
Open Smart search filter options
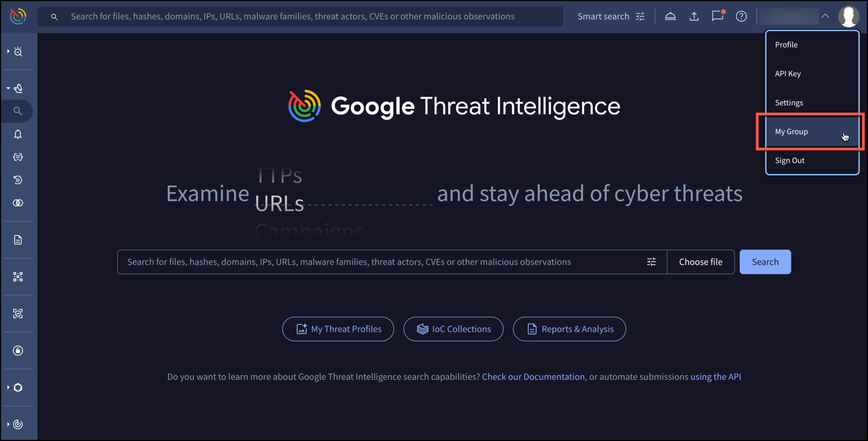click(640, 16)
